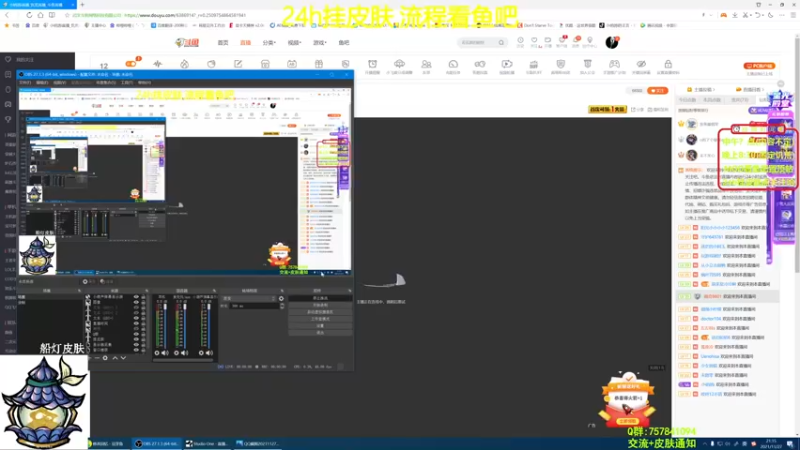Open the heart follow-list icon in header

534,40
